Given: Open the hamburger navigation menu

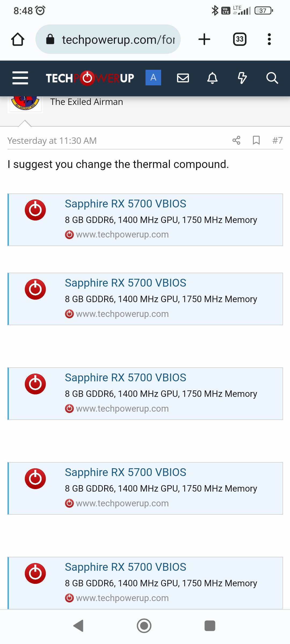Looking at the screenshot, I should click(x=20, y=78).
